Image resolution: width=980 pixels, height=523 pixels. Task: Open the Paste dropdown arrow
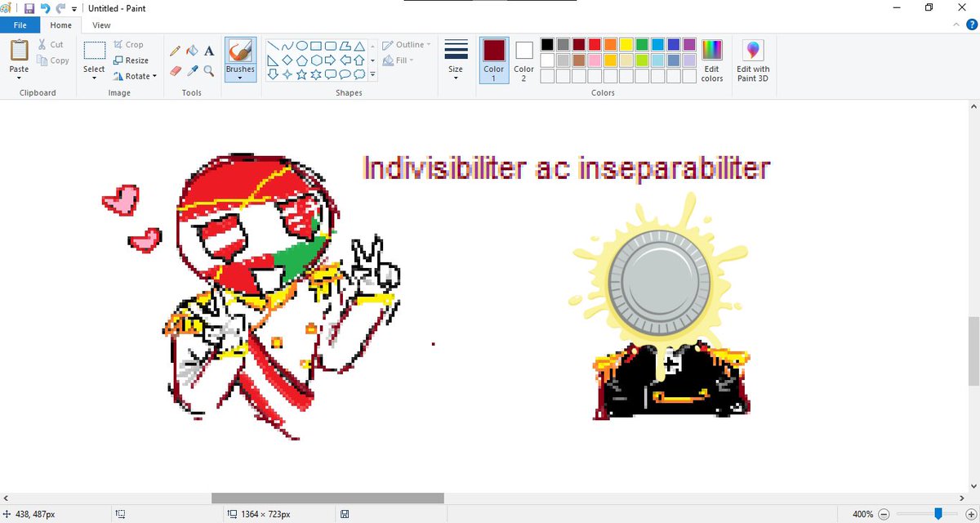(19, 78)
